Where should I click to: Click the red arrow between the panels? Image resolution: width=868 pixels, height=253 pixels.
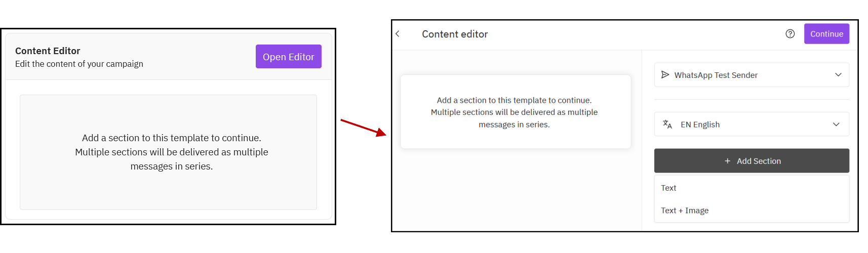click(363, 128)
